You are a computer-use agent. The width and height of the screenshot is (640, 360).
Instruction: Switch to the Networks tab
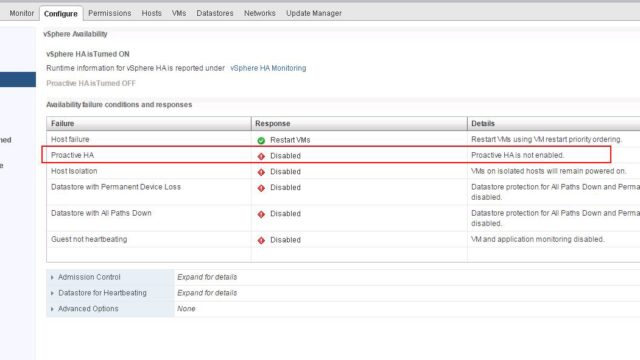260,13
